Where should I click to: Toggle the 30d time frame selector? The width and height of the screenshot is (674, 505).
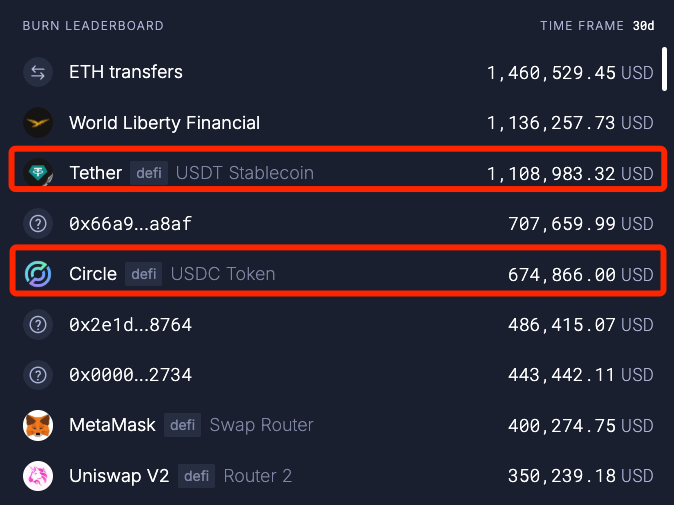643,26
